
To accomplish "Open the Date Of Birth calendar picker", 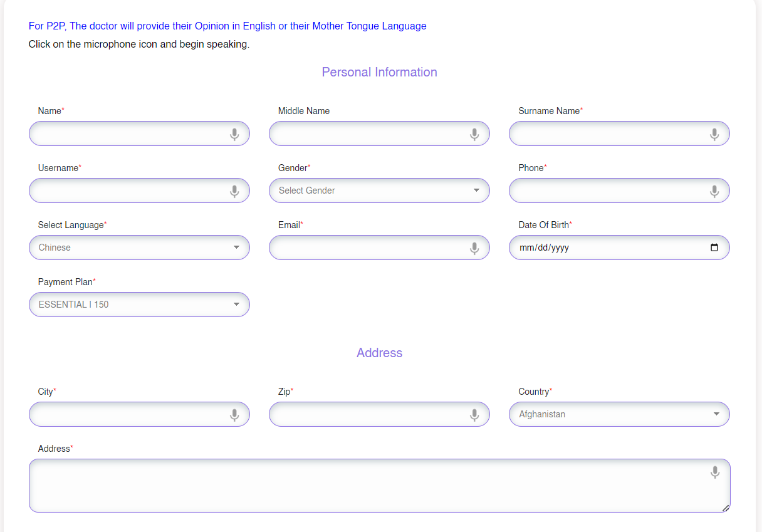I will pos(714,248).
